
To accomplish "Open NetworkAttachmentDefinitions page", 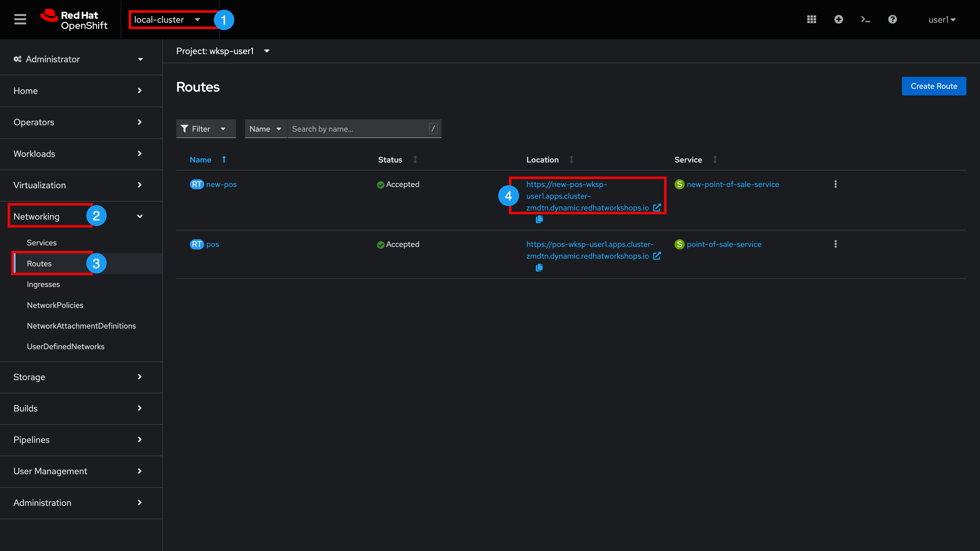I will point(81,326).
